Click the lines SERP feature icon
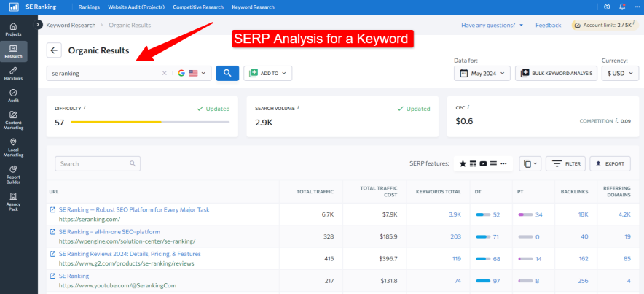 coord(494,163)
